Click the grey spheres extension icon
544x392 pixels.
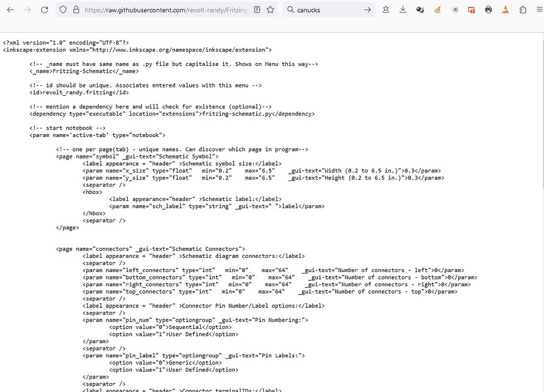(x=420, y=9)
